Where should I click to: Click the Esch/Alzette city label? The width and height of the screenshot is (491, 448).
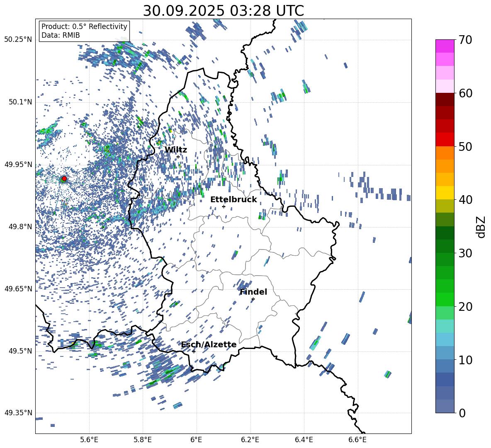[x=209, y=344]
